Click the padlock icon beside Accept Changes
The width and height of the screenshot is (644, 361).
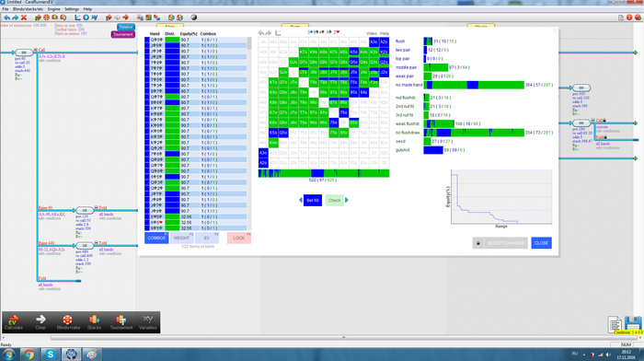tap(478, 243)
